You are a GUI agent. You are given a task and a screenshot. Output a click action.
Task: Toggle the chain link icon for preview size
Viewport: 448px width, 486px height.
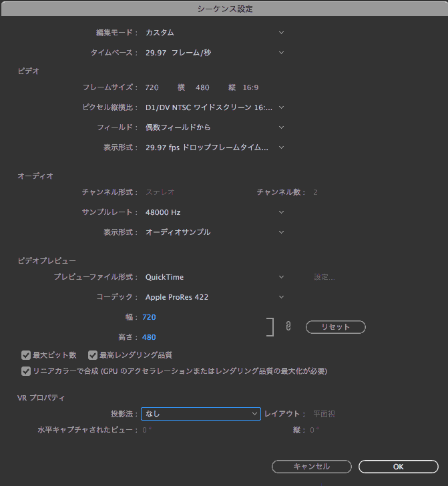288,326
